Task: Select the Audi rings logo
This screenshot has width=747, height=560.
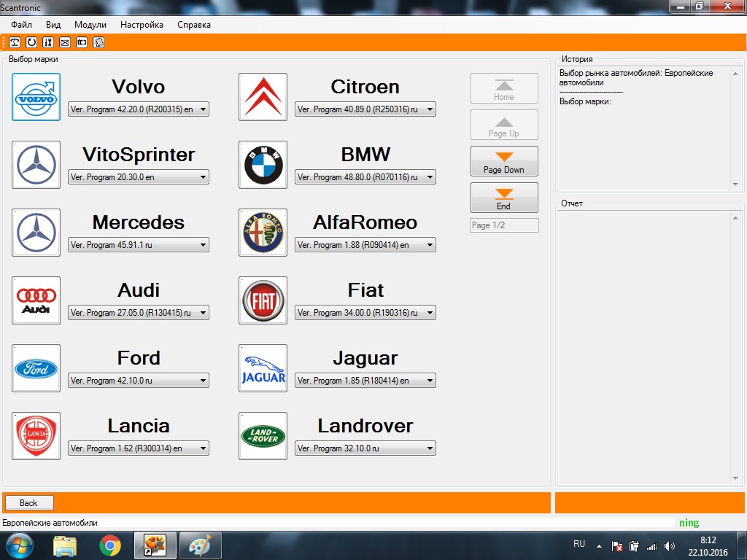Action: (36, 300)
